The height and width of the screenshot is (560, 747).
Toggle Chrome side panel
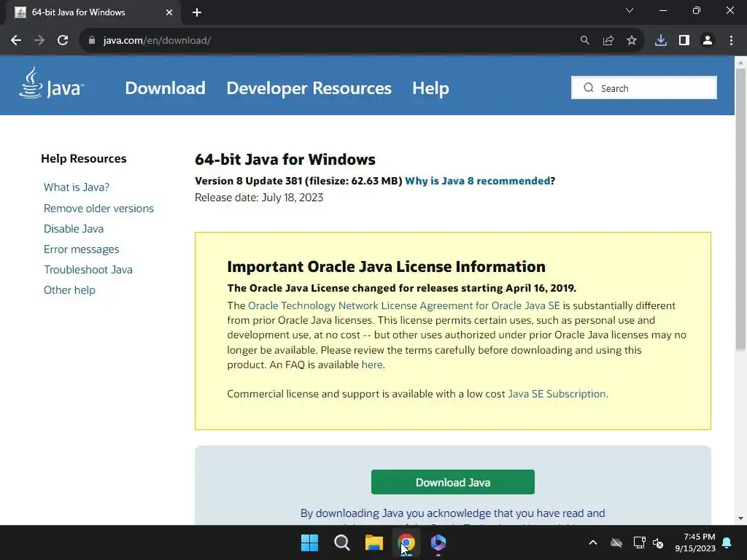tap(684, 41)
